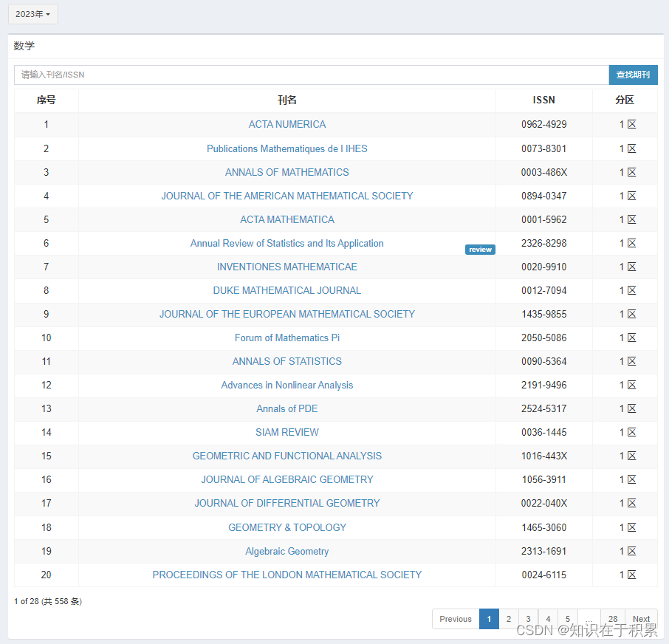Open ANNALS OF MATHEMATICS link
The width and height of the screenshot is (669, 644).
pyautogui.click(x=287, y=172)
